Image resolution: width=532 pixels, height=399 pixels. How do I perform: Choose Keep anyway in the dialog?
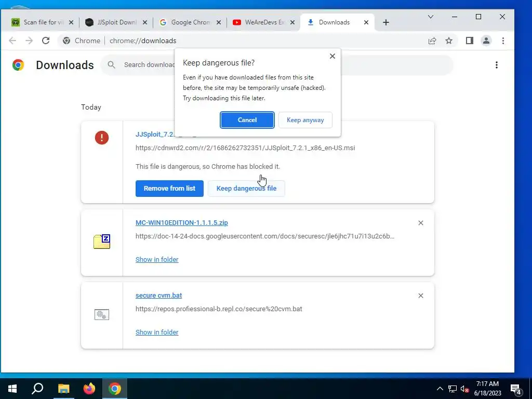coord(305,120)
